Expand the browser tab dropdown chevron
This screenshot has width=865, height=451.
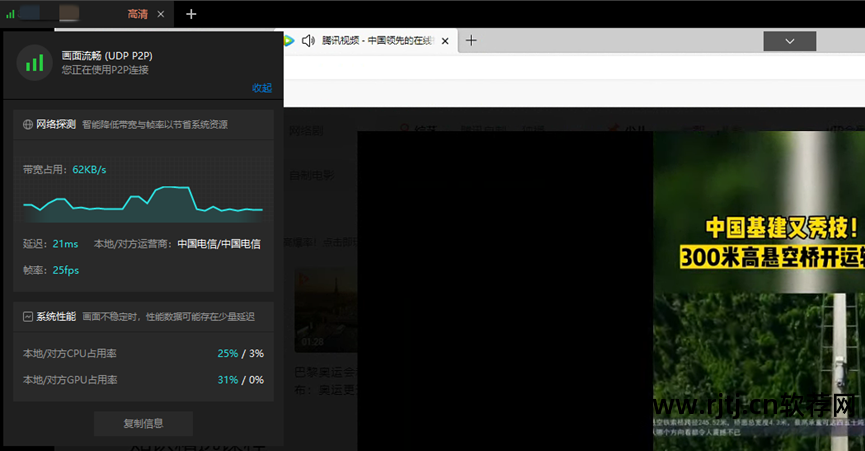point(789,41)
